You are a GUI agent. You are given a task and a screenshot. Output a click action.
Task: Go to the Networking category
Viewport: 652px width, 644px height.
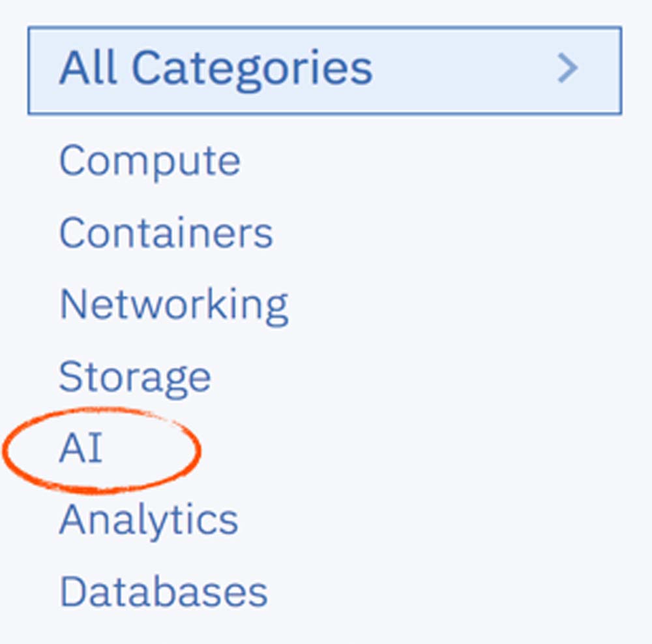[173, 304]
